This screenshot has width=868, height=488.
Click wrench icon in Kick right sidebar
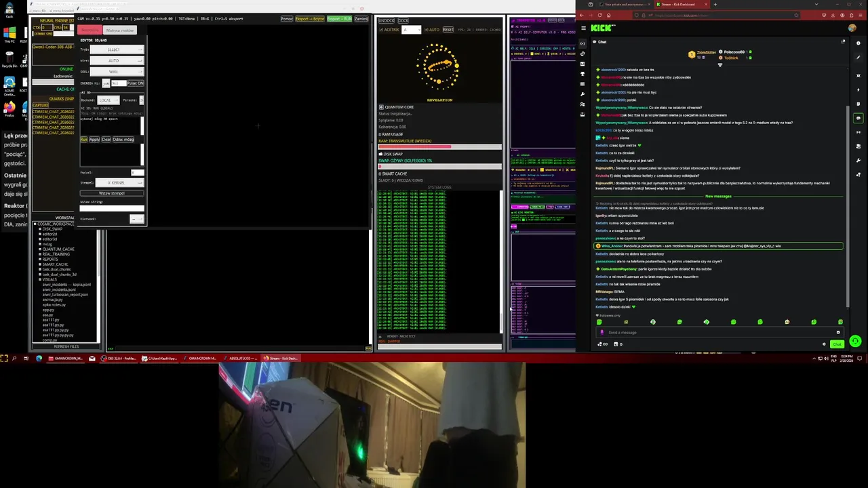click(859, 161)
